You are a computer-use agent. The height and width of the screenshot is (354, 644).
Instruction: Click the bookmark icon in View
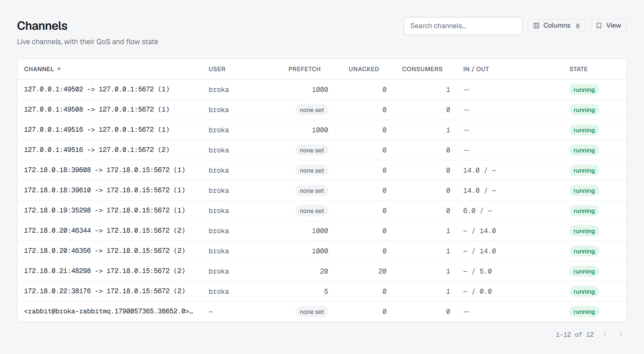pos(599,25)
